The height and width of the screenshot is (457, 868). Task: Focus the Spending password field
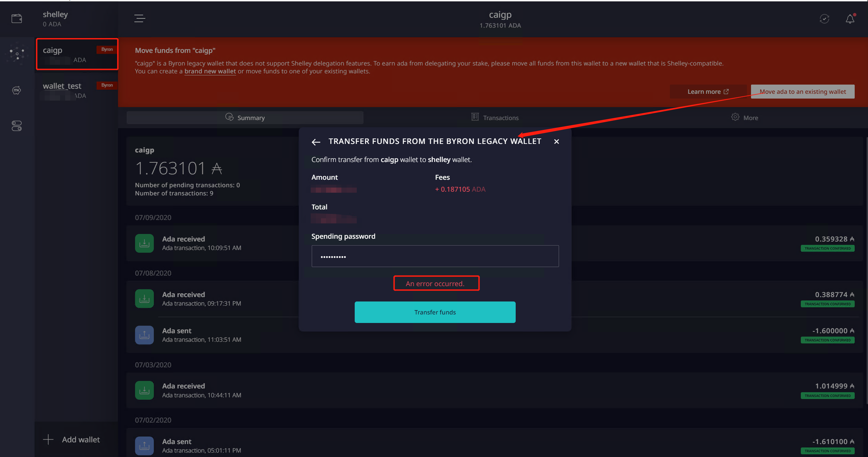click(435, 256)
